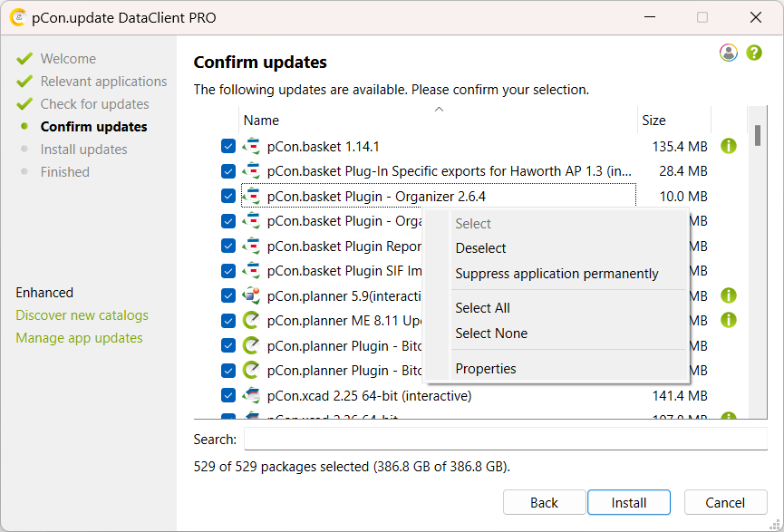The image size is (784, 532).
Task: Select the Finished step
Action: pos(65,172)
